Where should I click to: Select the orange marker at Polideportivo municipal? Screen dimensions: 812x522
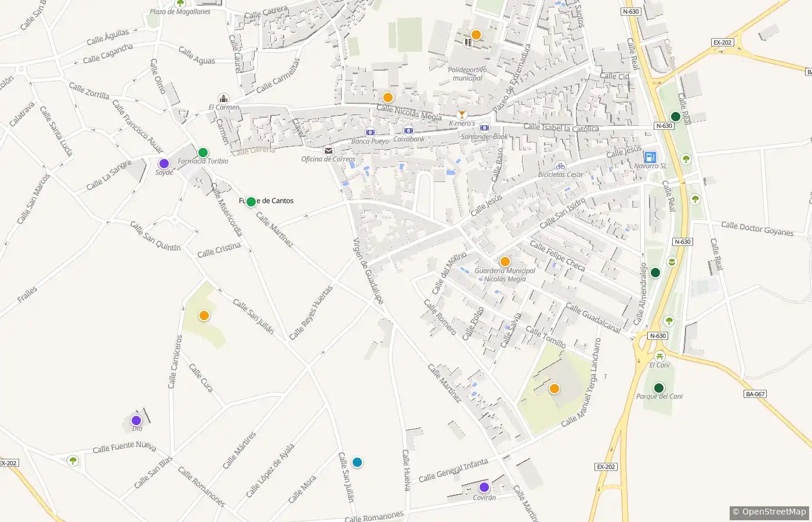pos(476,35)
